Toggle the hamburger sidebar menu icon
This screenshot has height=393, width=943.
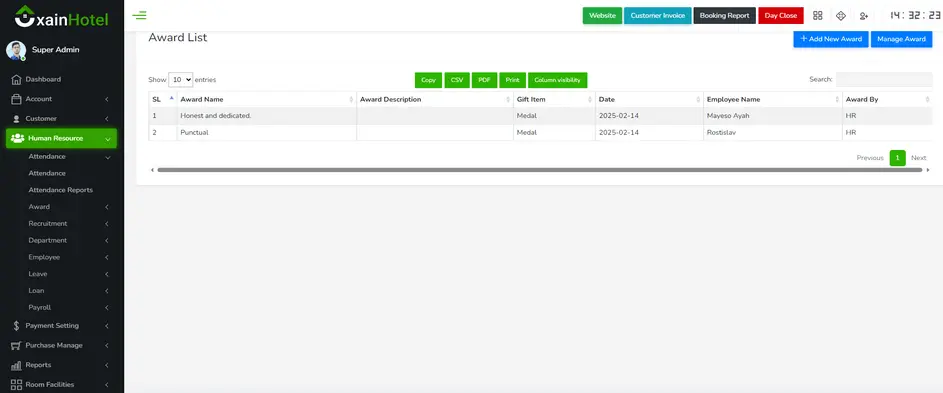point(139,16)
